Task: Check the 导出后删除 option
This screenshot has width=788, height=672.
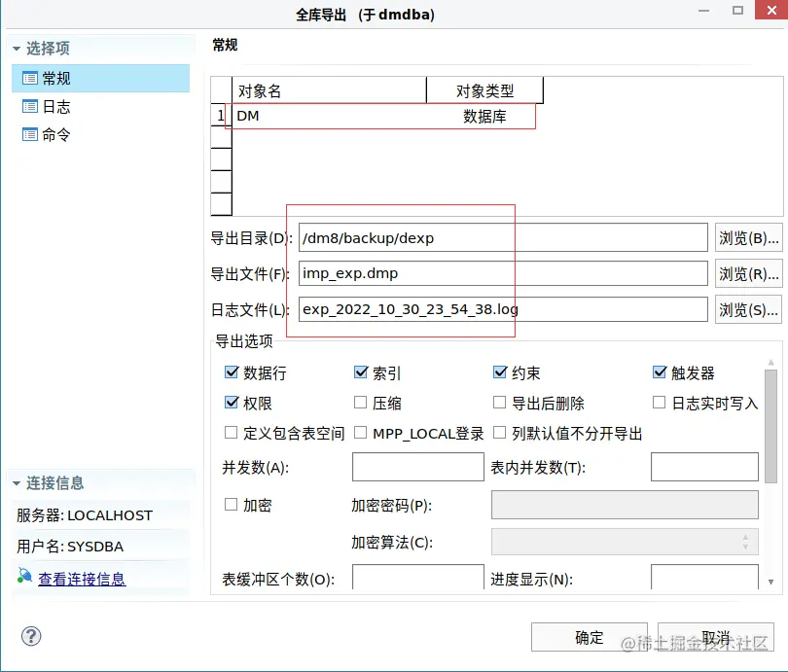Action: (499, 403)
